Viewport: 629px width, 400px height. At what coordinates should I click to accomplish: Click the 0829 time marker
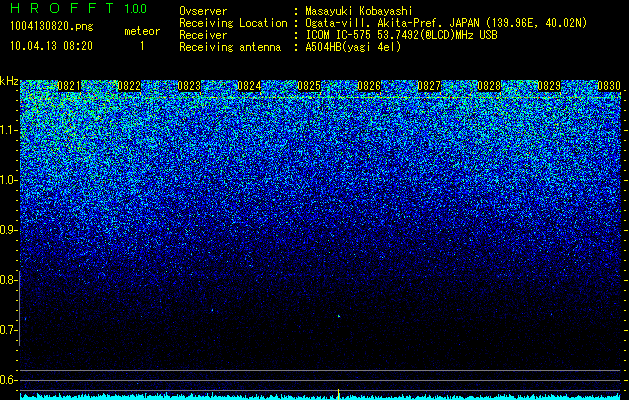click(549, 86)
